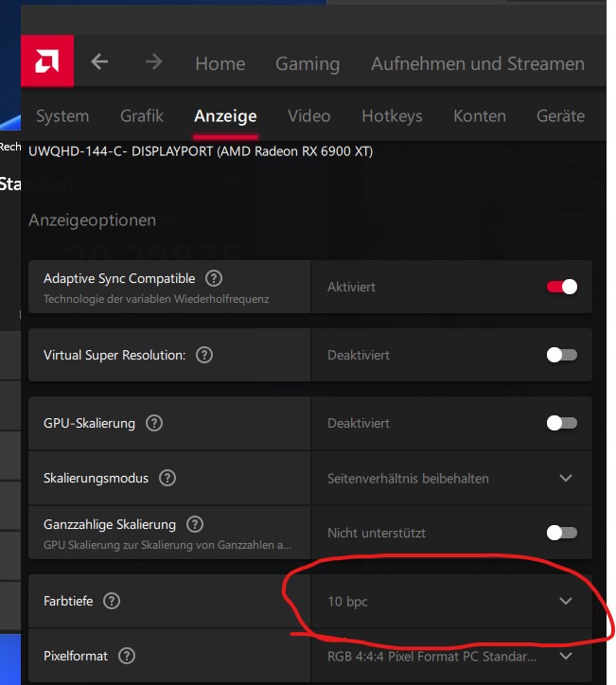Expand the Skalierungsmodus dropdown
The width and height of the screenshot is (616, 685).
pyautogui.click(x=451, y=478)
